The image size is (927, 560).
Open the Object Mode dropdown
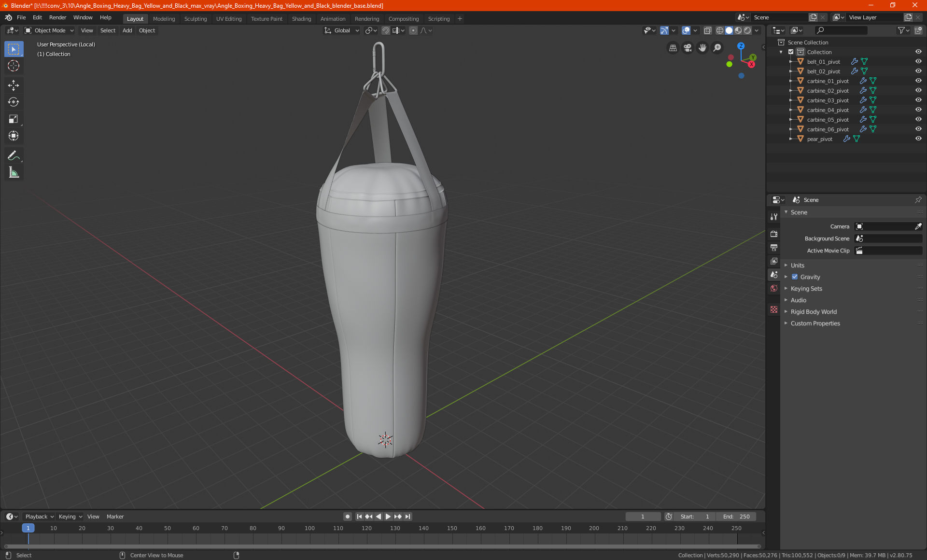[x=49, y=30]
